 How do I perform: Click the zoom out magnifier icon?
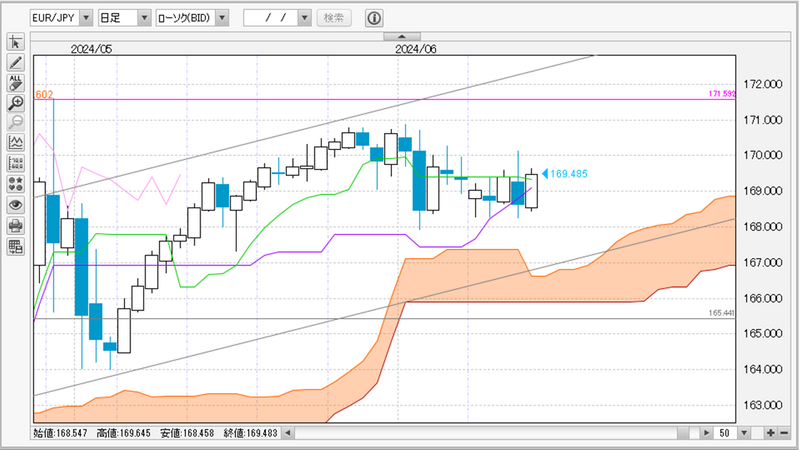[x=15, y=122]
